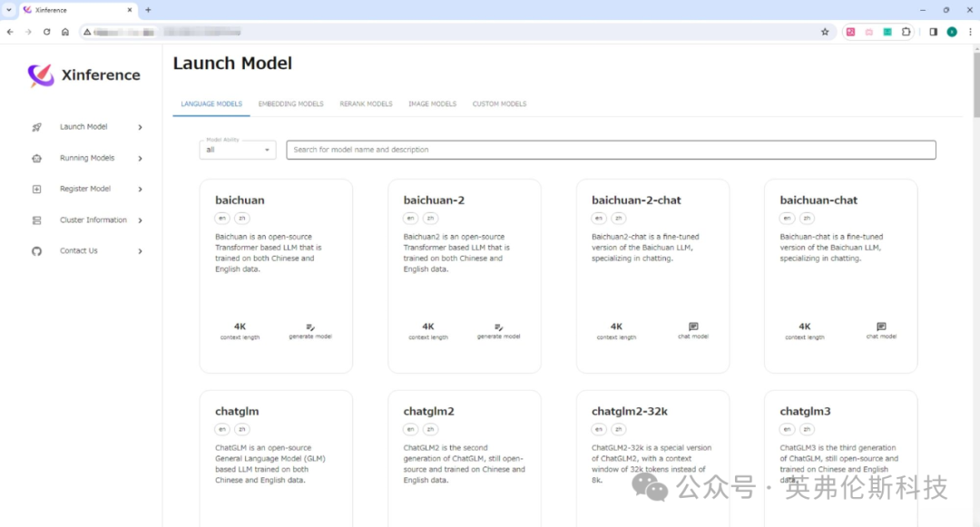Screen dimensions: 980x527
Task: Select the Language Models tab
Action: 211,104
